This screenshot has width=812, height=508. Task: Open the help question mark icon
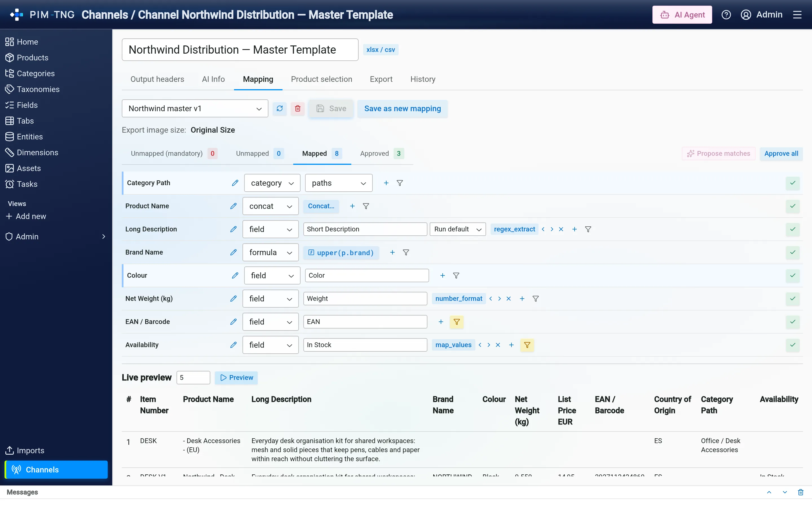726,15
